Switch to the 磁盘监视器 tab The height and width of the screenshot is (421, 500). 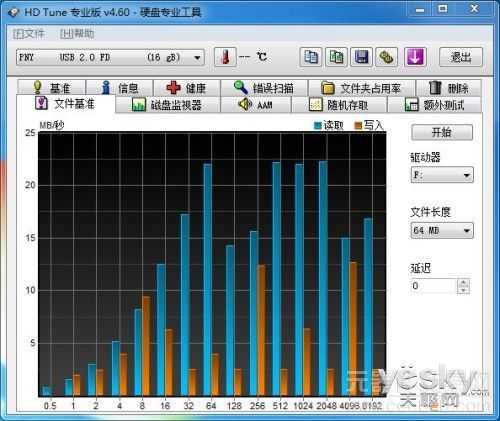point(168,105)
